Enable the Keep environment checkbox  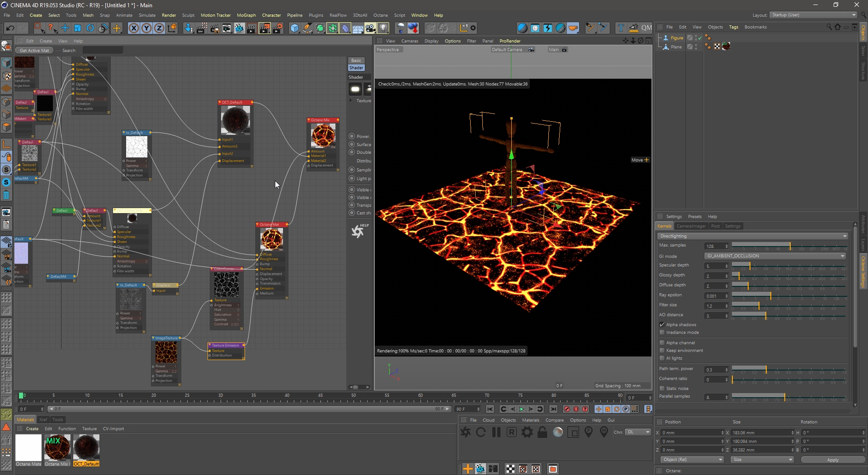pyautogui.click(x=662, y=351)
